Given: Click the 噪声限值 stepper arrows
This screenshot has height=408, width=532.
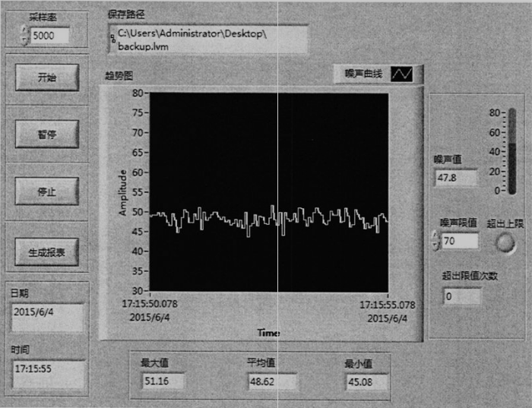Looking at the screenshot, I should (x=435, y=241).
